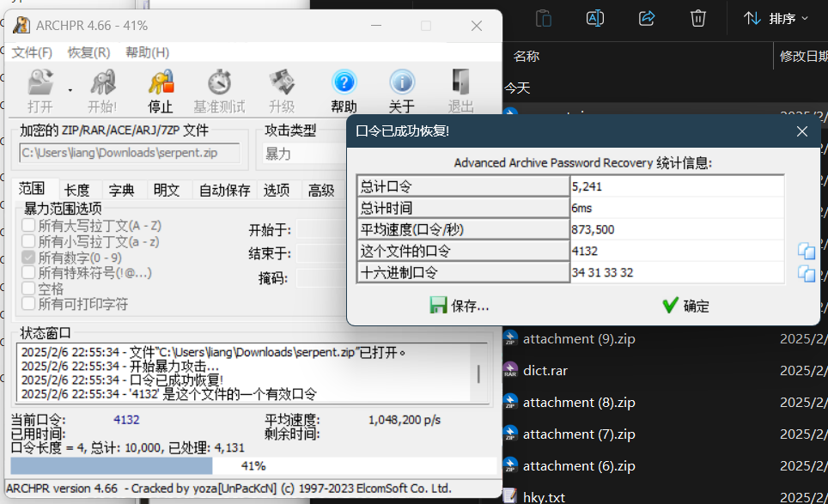Select attachment (6).zip in Explorer
The width and height of the screenshot is (828, 504).
click(579, 465)
